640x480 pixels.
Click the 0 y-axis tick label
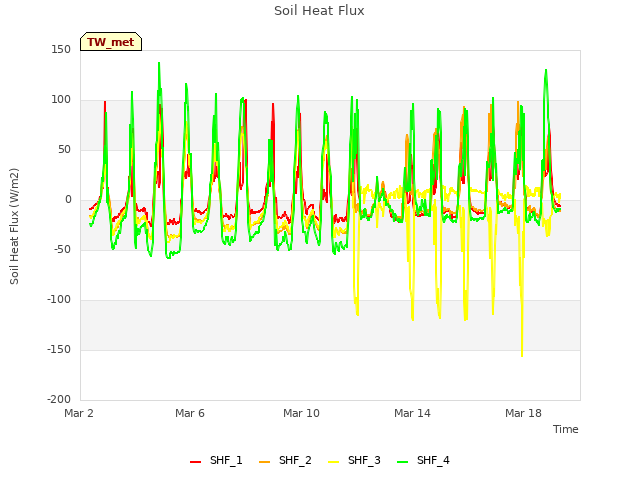point(68,200)
